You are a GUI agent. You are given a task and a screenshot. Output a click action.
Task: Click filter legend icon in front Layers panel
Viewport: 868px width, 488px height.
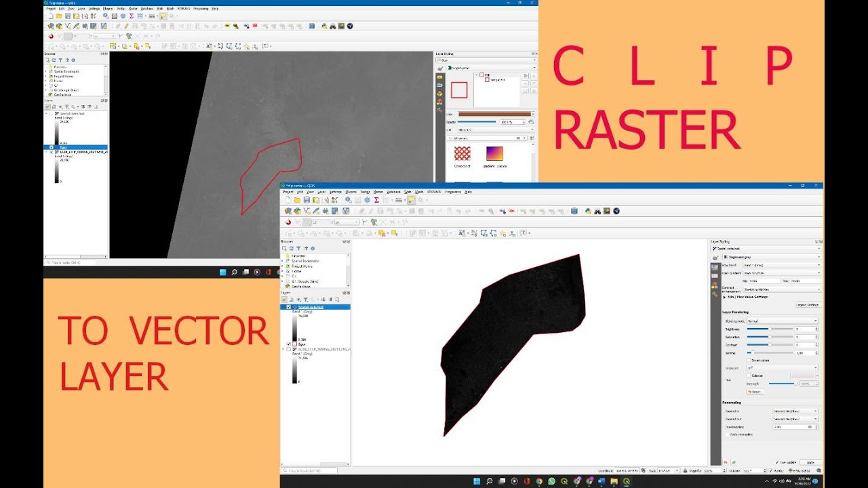[x=306, y=299]
